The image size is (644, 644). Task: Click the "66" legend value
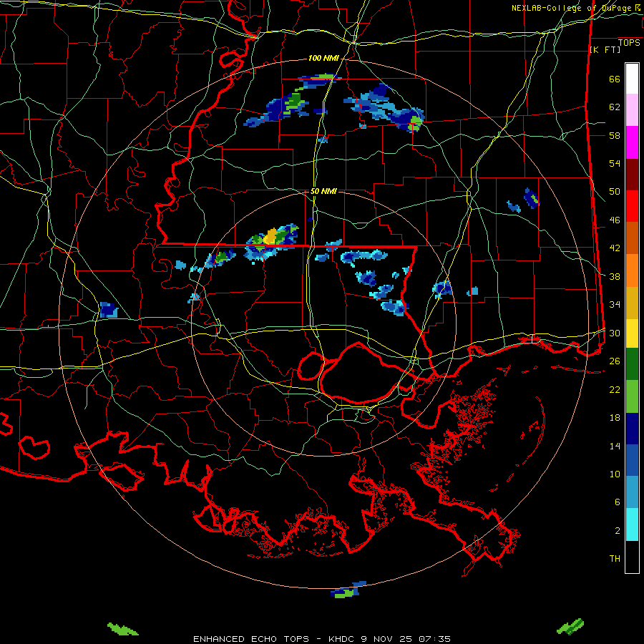click(x=615, y=79)
